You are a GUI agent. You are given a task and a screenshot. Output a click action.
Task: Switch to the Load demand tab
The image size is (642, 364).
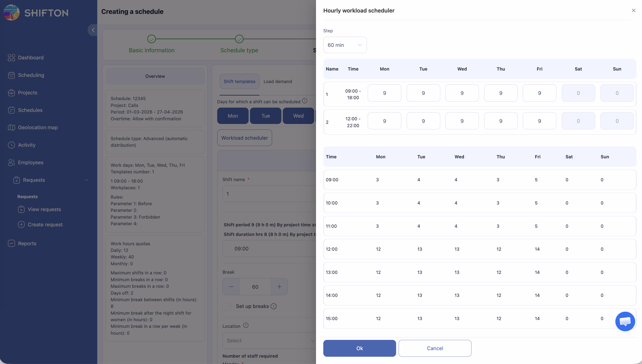pos(277,81)
